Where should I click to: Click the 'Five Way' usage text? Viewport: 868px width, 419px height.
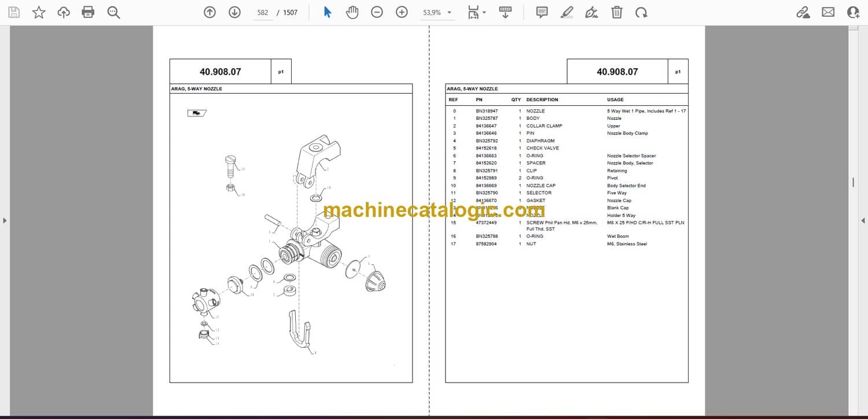(x=617, y=193)
